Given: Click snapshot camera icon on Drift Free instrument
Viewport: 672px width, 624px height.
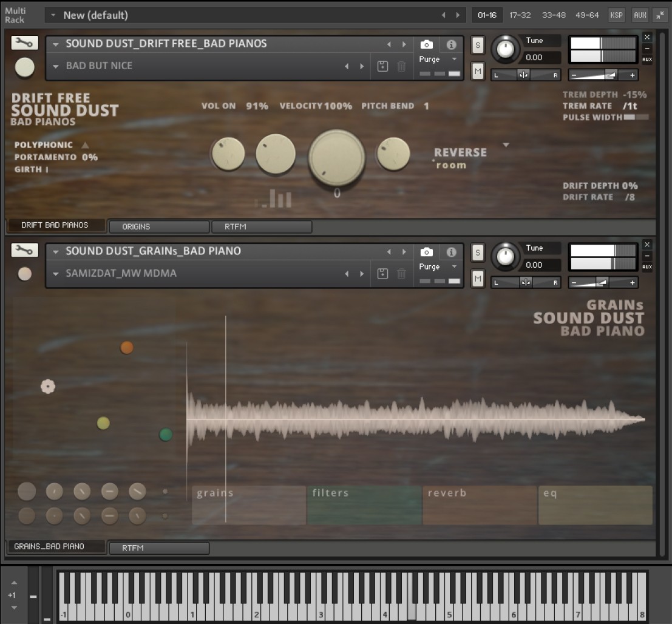Looking at the screenshot, I should point(426,44).
